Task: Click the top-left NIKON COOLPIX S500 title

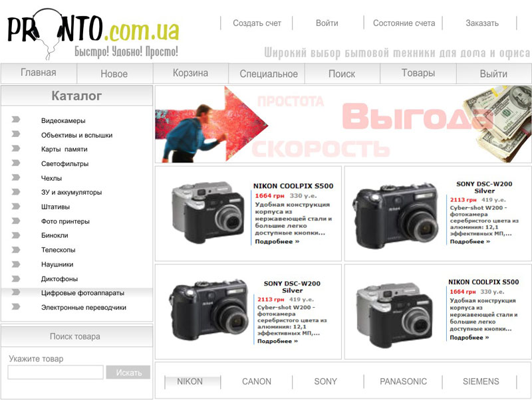Action: tap(293, 186)
